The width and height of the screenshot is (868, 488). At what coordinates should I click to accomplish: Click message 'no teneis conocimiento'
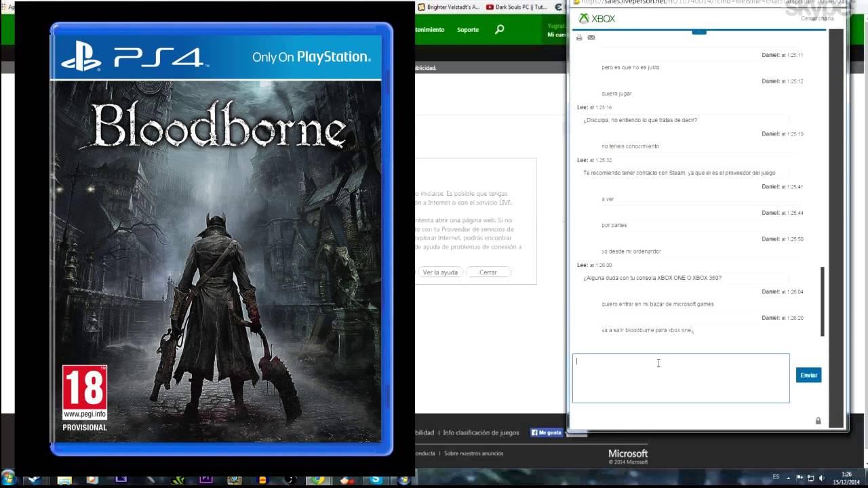click(x=630, y=146)
